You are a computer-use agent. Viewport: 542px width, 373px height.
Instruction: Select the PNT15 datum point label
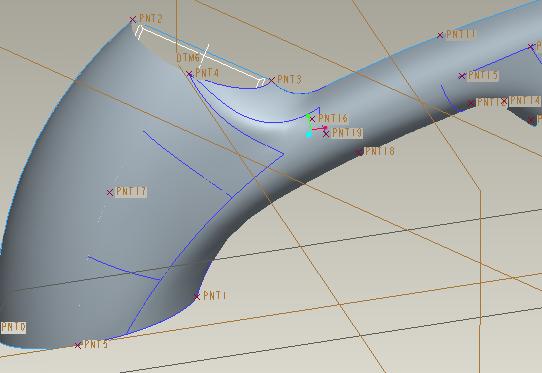click(x=483, y=75)
